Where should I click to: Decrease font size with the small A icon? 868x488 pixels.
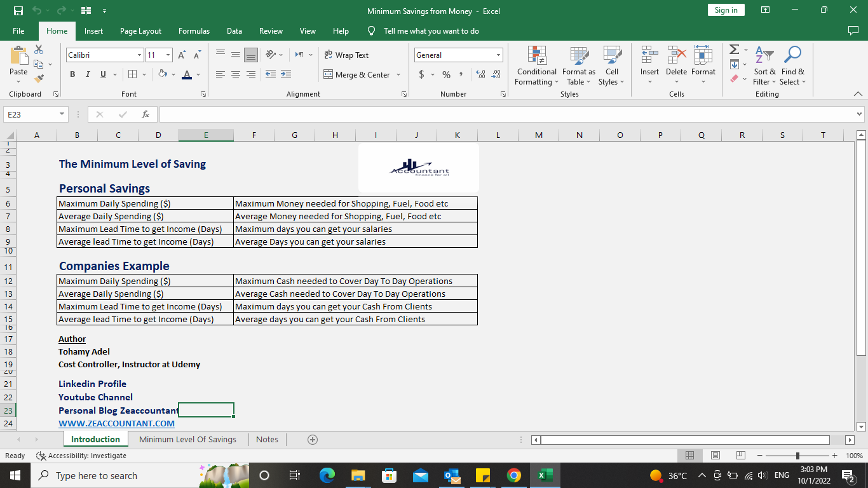[197, 55]
